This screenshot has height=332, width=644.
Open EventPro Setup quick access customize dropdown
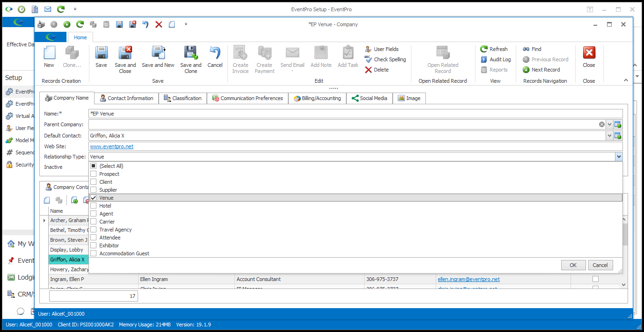point(75,9)
